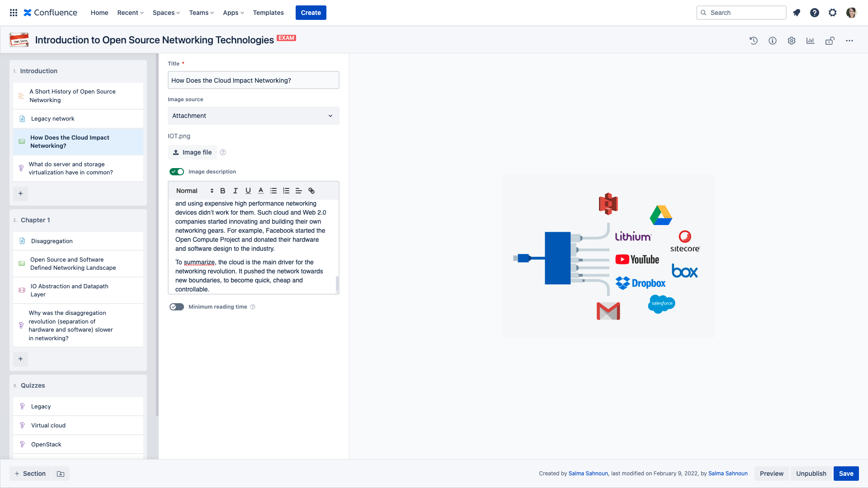Click the analytics bar chart icon
This screenshot has height=488, width=868.
[x=810, y=41]
